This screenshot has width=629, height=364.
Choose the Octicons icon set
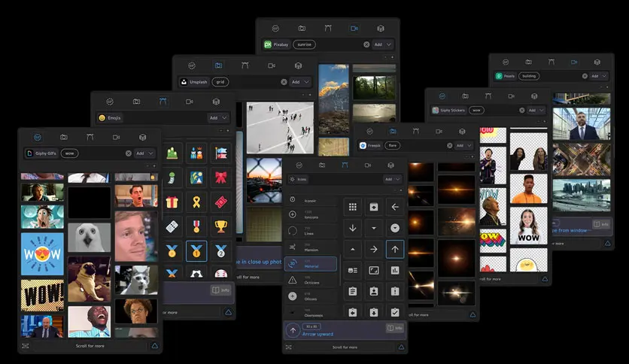pos(311,281)
